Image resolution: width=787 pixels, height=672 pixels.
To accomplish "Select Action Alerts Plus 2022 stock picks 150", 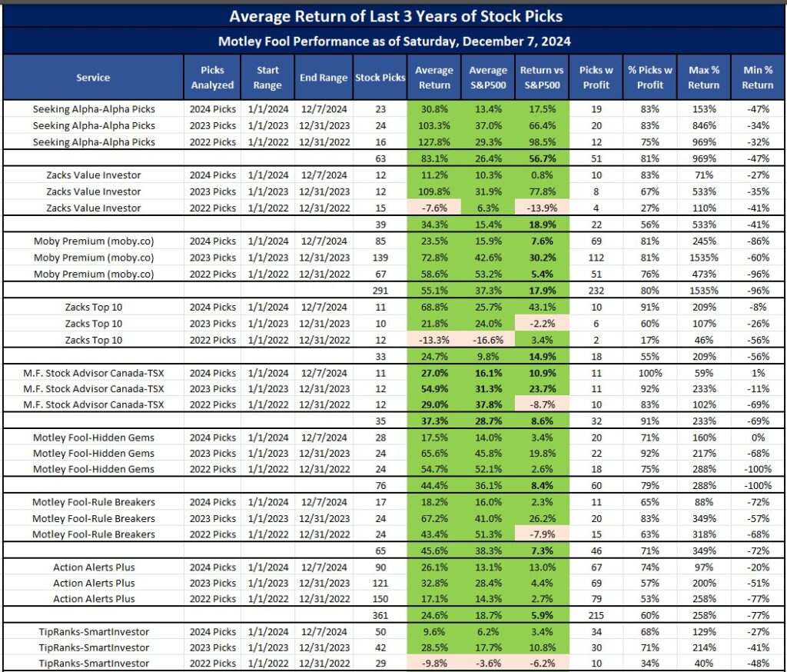I will point(380,599).
